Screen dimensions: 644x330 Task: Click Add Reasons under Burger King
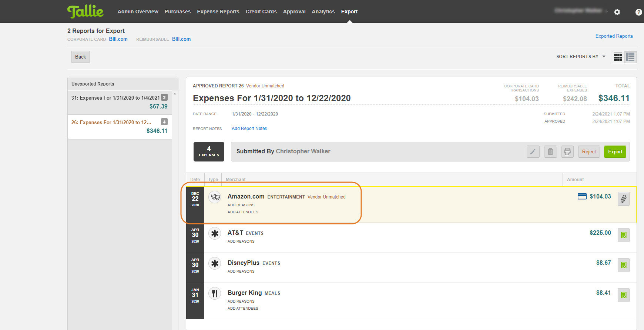tap(241, 301)
